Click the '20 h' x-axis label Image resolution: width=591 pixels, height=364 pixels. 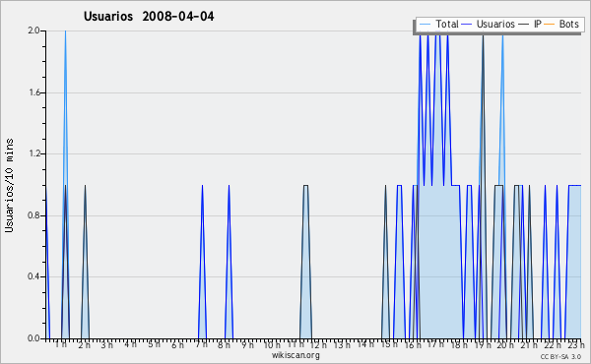coord(505,344)
